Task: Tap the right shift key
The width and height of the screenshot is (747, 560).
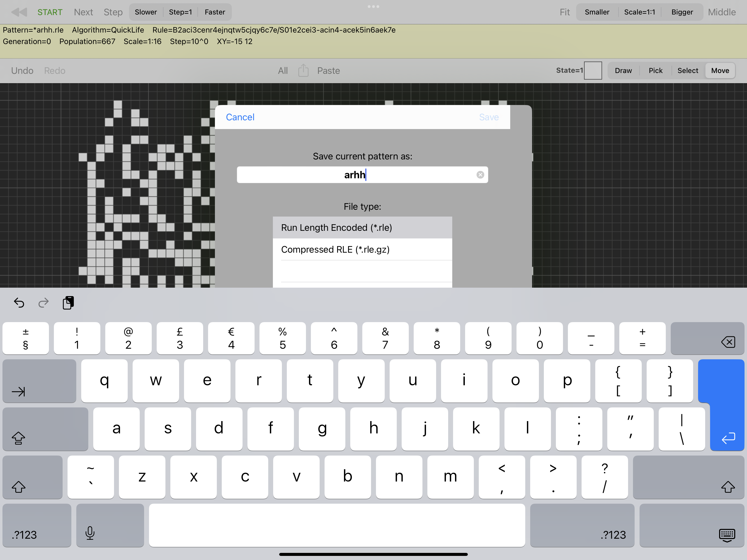Action: coord(688,477)
